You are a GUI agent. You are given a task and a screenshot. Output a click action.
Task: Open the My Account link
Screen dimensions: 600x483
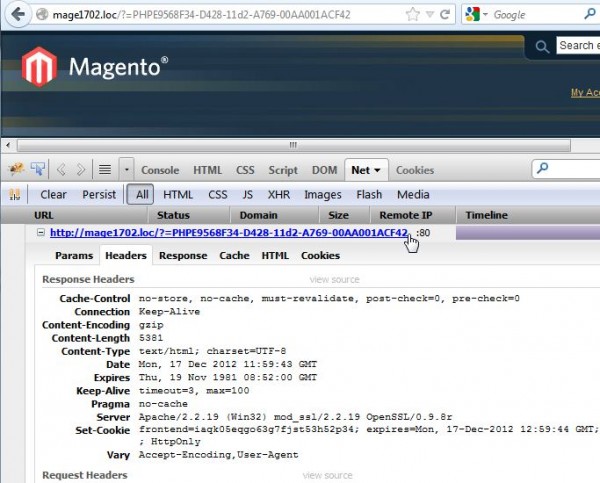pos(585,92)
